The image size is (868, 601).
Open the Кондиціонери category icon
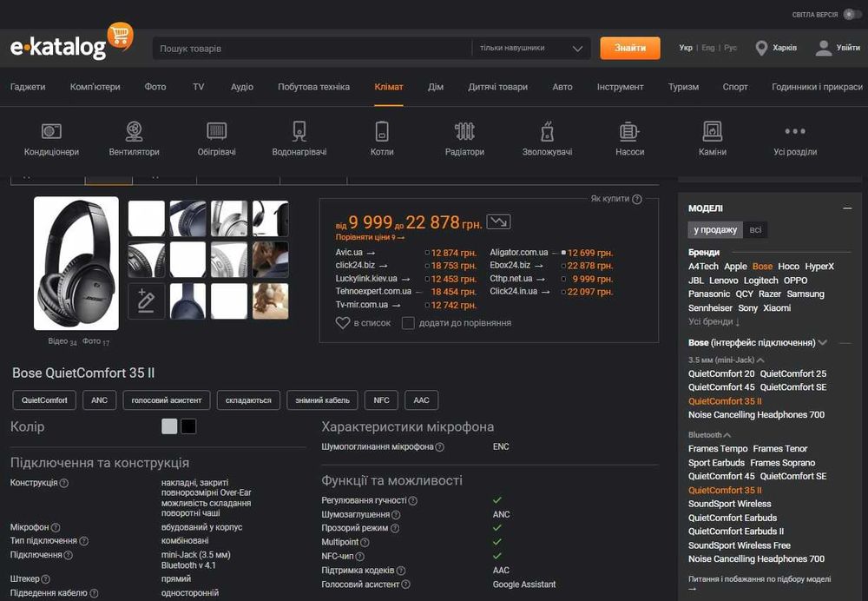pos(51,131)
